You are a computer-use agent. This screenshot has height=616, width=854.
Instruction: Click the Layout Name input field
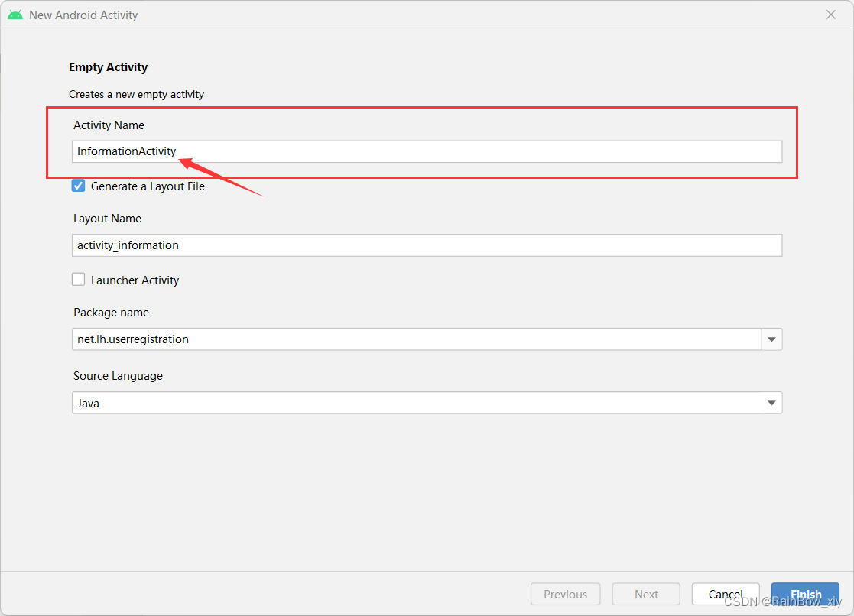click(427, 245)
